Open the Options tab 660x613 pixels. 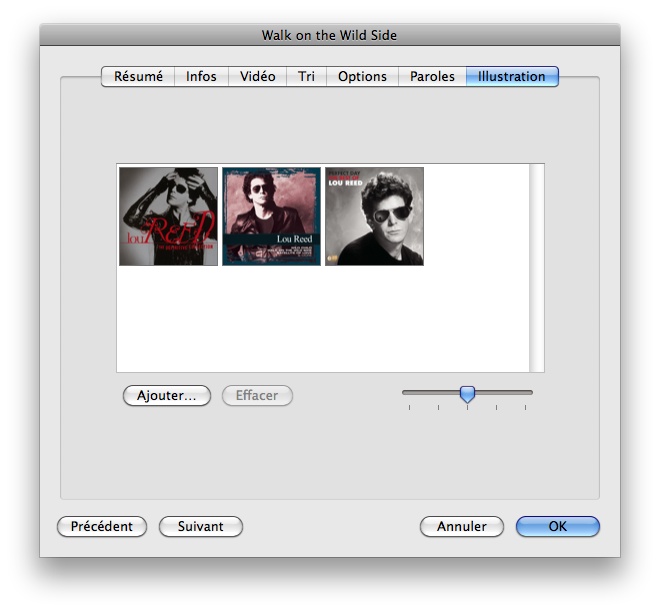(362, 77)
